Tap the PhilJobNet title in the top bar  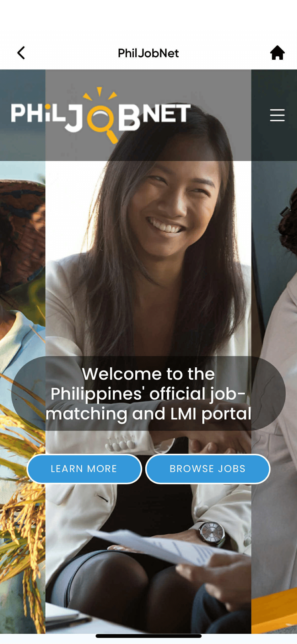pyautogui.click(x=148, y=53)
